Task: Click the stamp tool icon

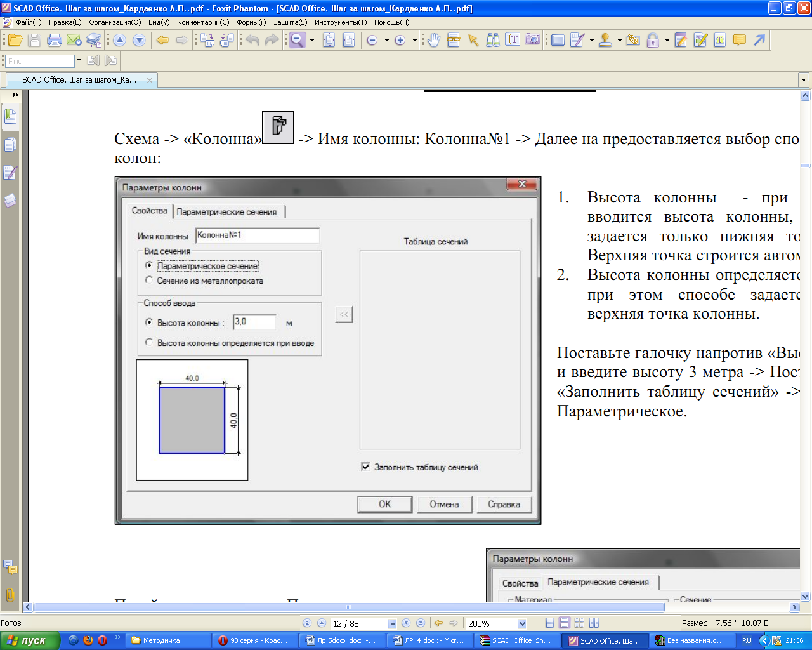Action: tap(605, 41)
